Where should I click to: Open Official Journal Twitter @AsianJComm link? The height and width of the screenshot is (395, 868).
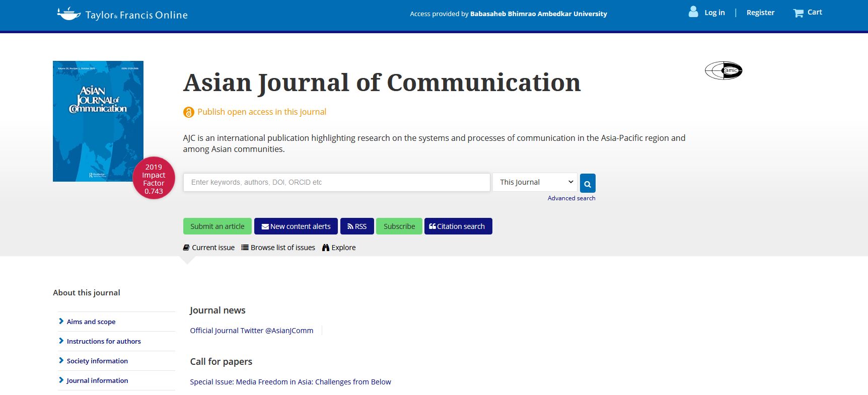point(252,331)
